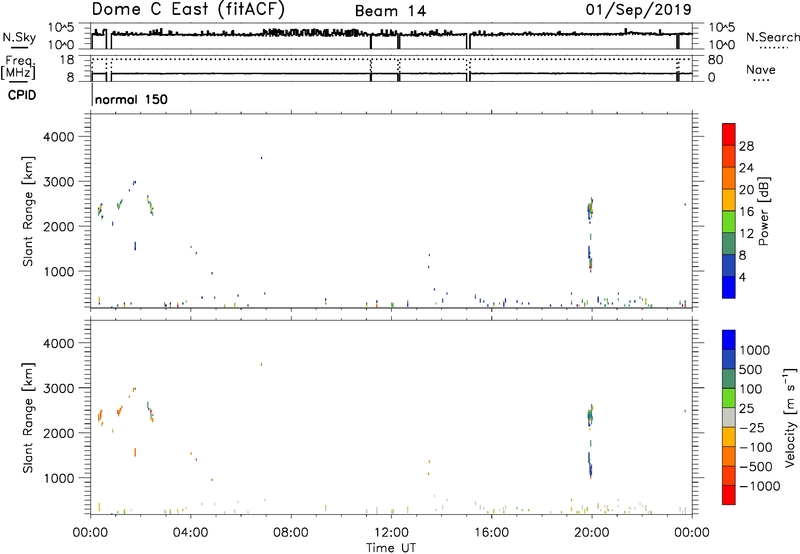Image resolution: width=800 pixels, height=554 pixels.
Task: Click the '4' tick on the Power scale
Action: (743, 277)
